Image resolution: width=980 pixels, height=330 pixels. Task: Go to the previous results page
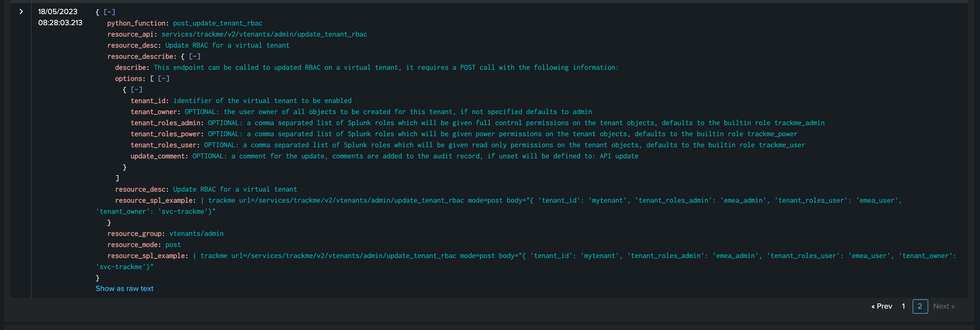tap(881, 306)
